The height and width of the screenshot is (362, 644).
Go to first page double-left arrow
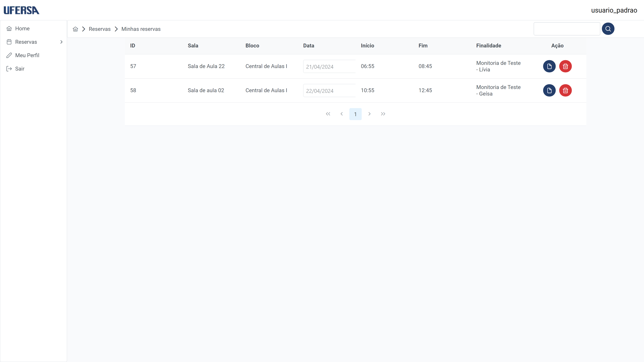tap(328, 114)
